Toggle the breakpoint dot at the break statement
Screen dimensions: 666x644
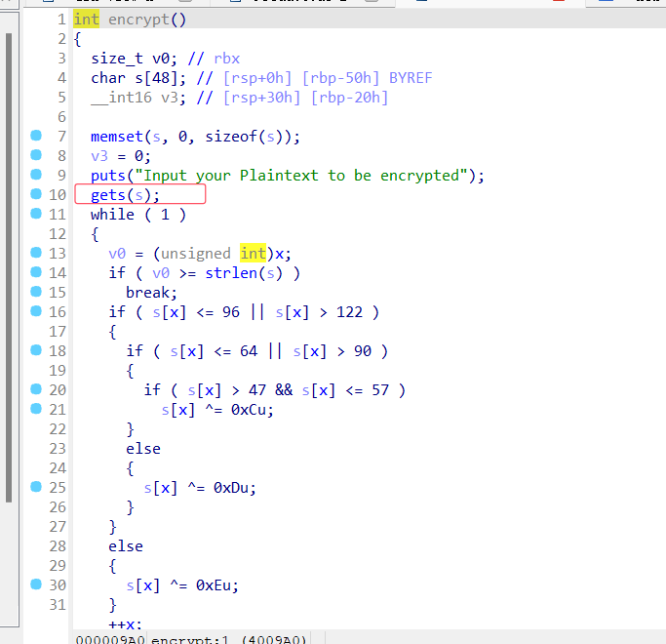tap(36, 292)
